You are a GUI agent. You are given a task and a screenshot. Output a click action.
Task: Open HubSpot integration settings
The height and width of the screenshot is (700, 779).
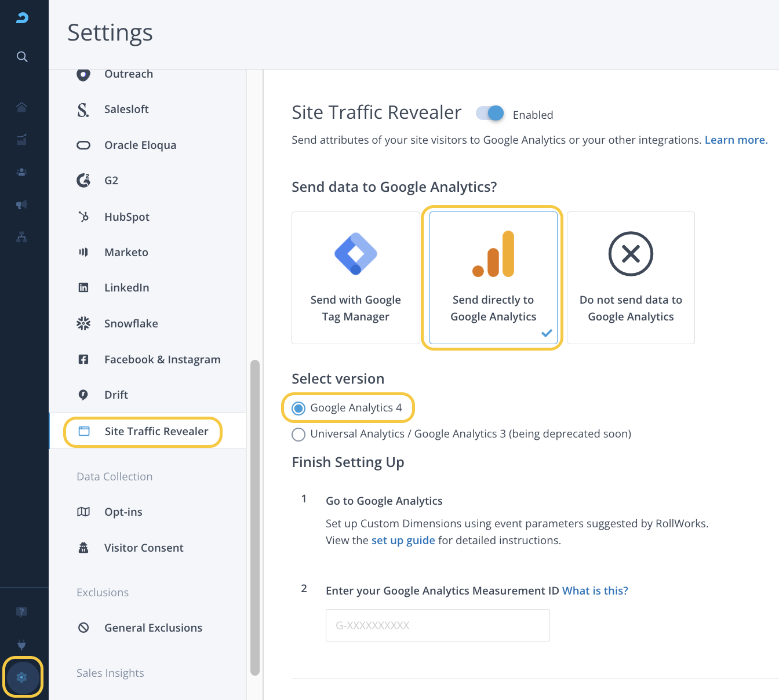tap(127, 217)
